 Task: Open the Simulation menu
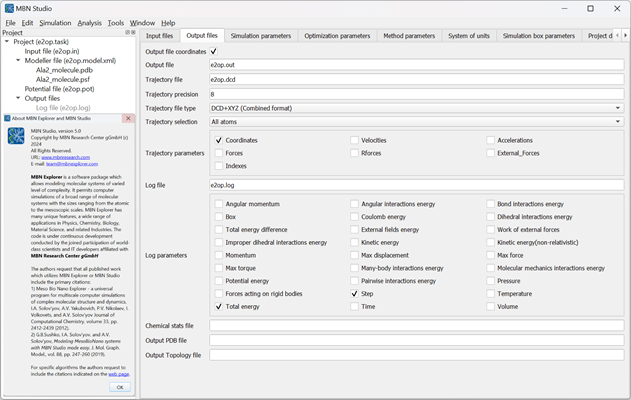tap(55, 22)
